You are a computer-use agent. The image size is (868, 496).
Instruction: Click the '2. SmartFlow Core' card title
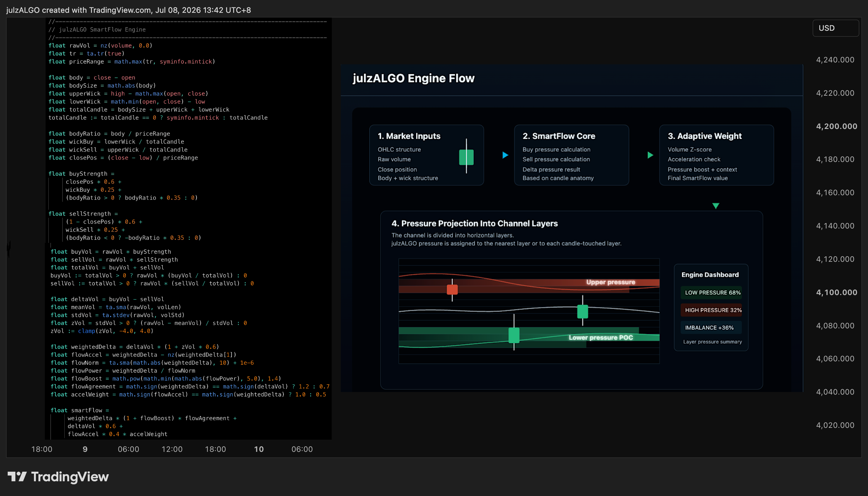559,136
